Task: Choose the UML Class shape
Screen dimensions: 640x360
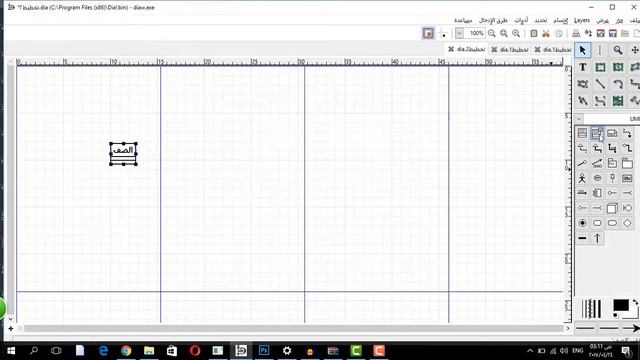Action: coord(582,133)
